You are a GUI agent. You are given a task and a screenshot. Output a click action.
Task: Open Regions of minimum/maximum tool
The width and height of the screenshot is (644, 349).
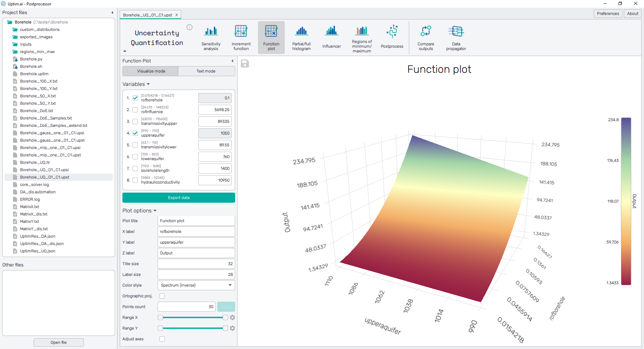click(362, 38)
